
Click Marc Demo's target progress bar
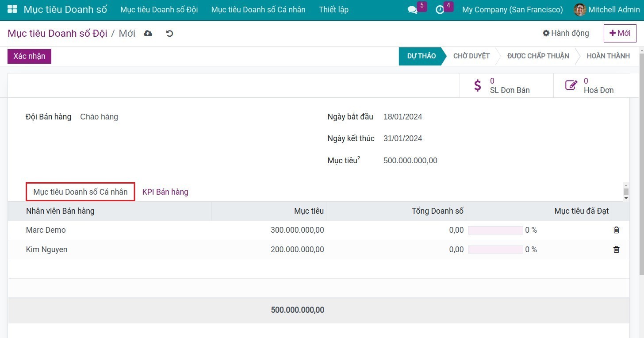pos(495,230)
